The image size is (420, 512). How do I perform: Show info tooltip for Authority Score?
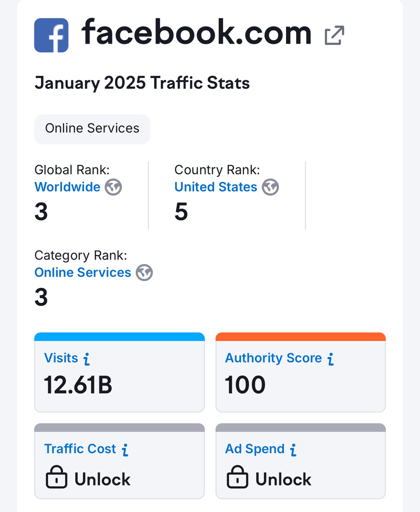(330, 358)
